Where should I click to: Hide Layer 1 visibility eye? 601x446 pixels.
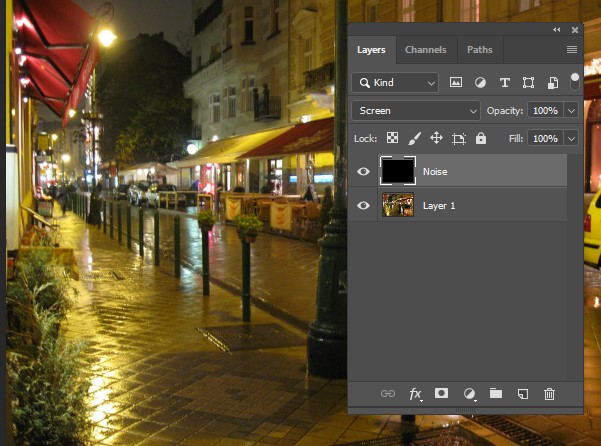(363, 206)
